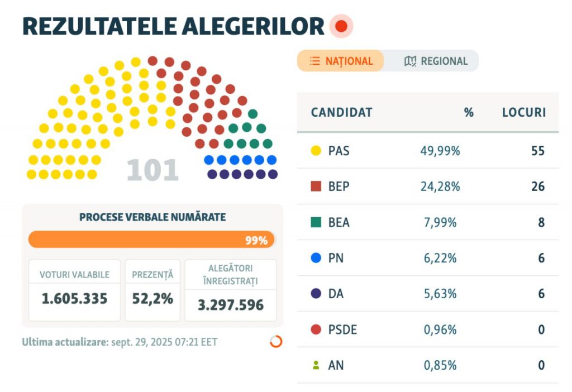Click the orange refresh spinner icon
Image resolution: width=572 pixels, height=392 pixels.
click(276, 342)
